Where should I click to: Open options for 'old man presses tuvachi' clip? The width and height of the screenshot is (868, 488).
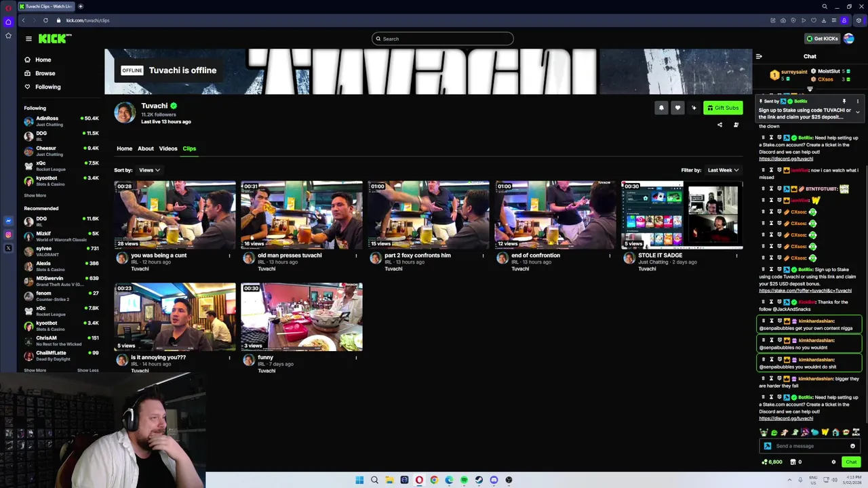[356, 256]
